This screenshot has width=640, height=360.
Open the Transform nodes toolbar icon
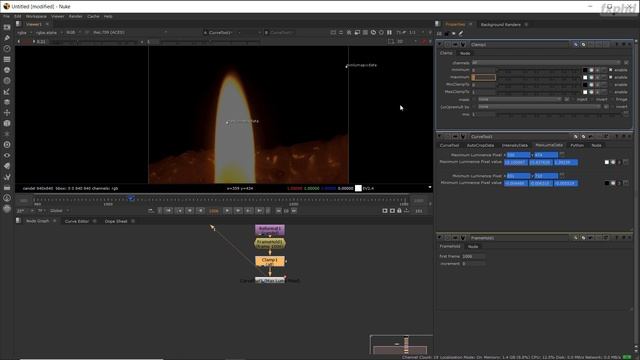(x=7, y=113)
